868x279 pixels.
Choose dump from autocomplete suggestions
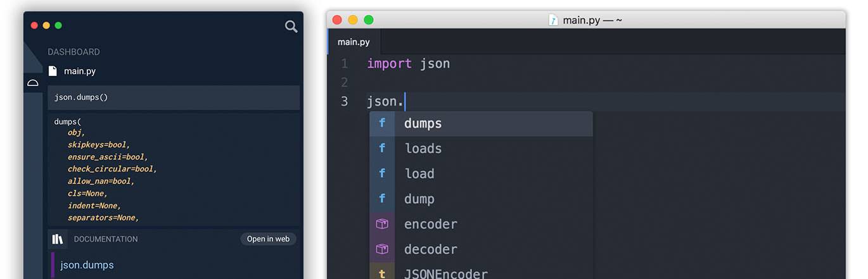(482, 199)
